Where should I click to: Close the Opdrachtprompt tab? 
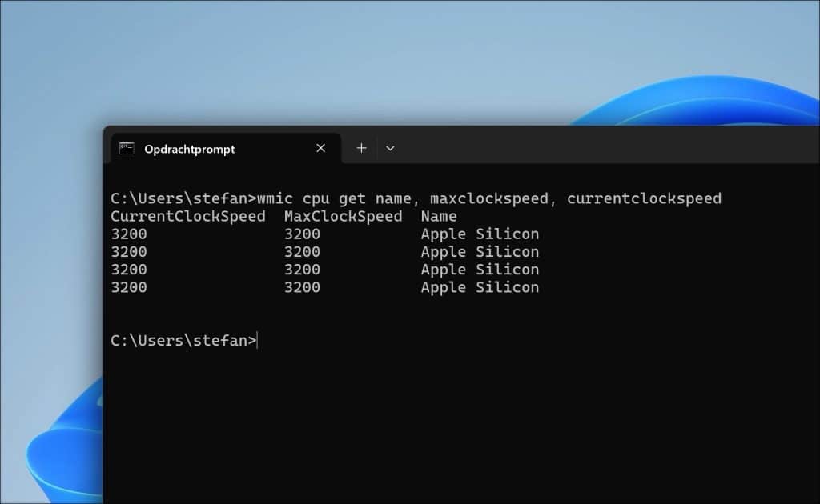[320, 148]
